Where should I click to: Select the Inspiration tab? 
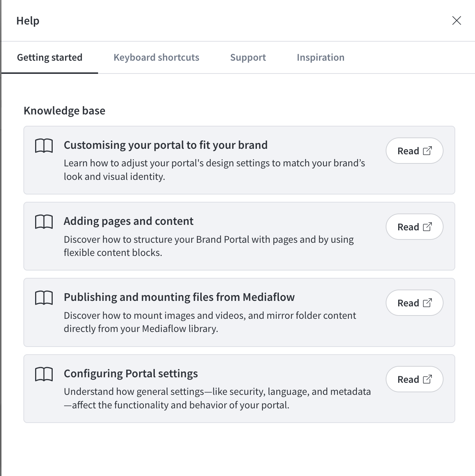coord(321,57)
